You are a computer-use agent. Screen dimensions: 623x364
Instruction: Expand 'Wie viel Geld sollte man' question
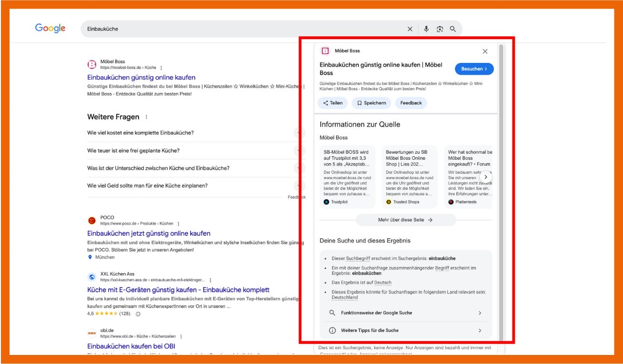pyautogui.click(x=191, y=186)
